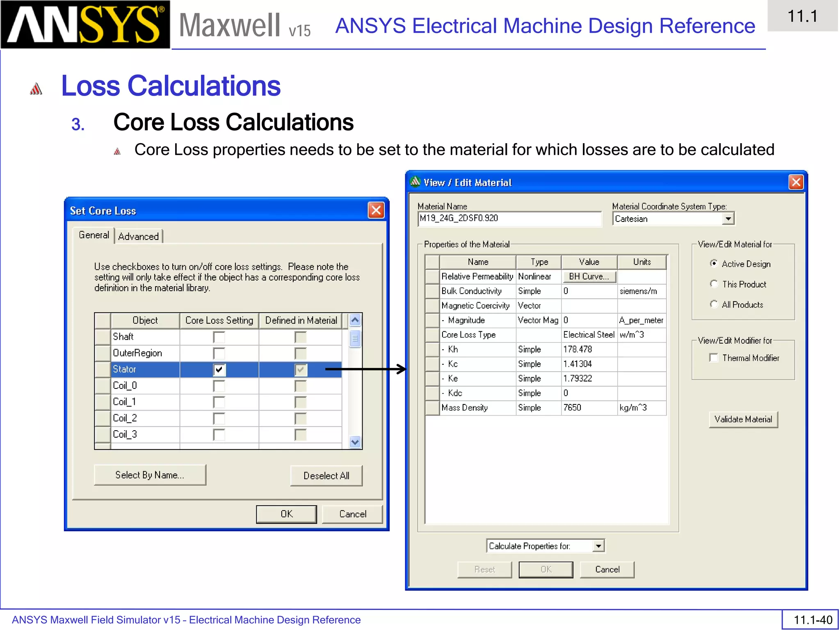
Task: Click the Kc value 1.41304 cell
Action: 589,364
